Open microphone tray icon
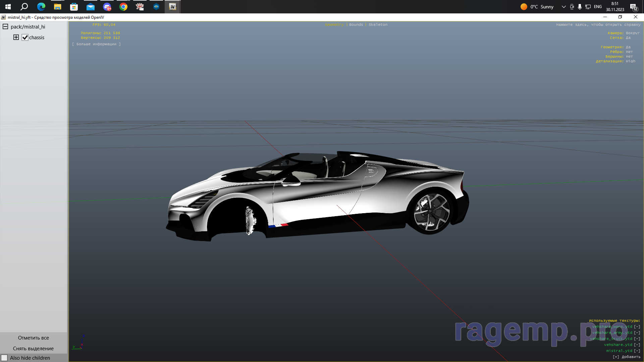The width and height of the screenshot is (644, 362). [x=580, y=7]
